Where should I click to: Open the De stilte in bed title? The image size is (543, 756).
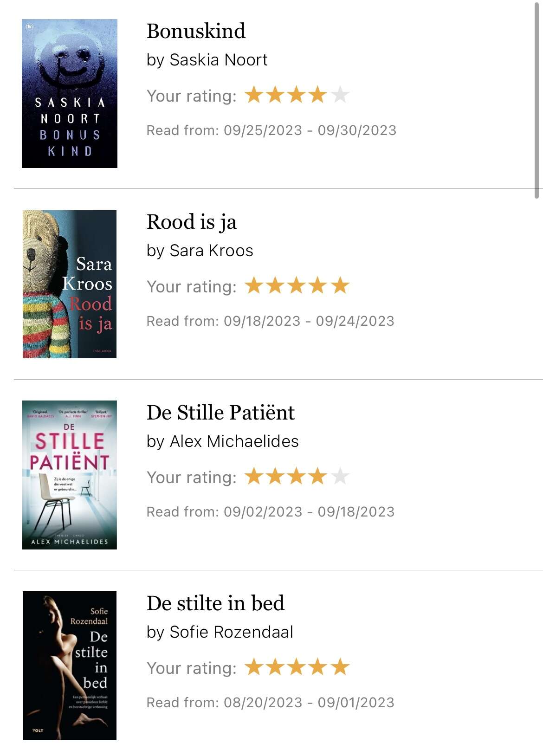coord(215,603)
